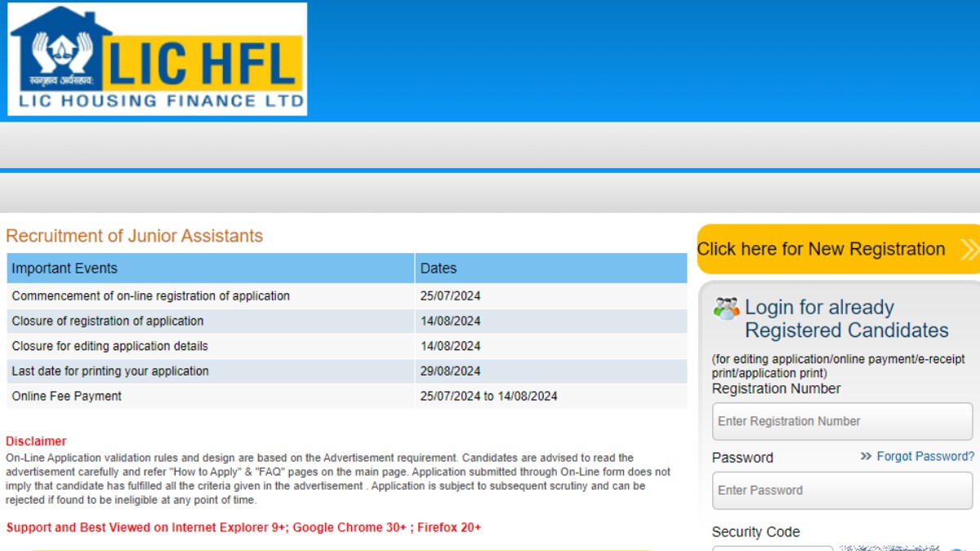
Task: Click the date 14/08/2024 for editing closure
Action: coord(450,346)
